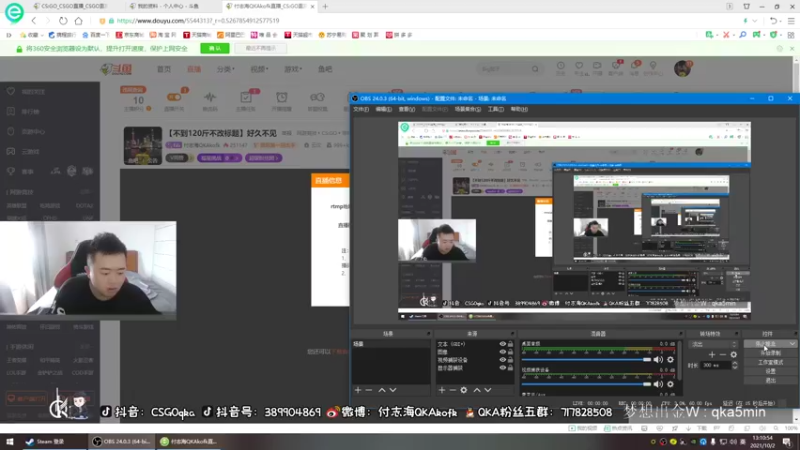Remove the selected source in OBS

coord(453,390)
